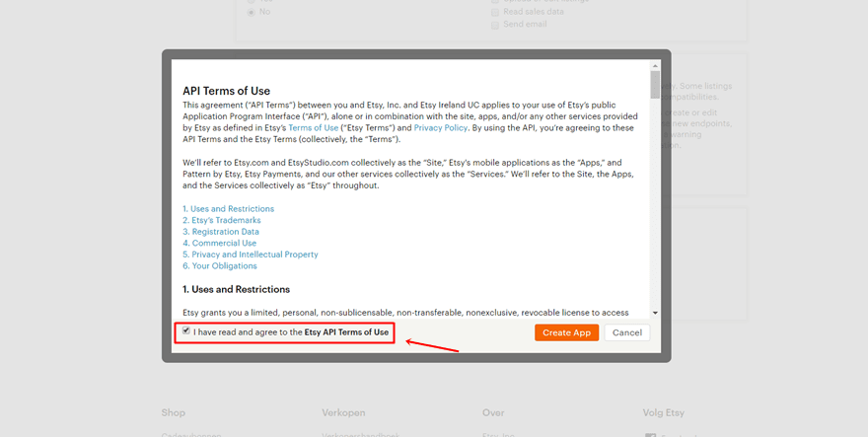Jump to '1. Uses and Restrictions' section link
The height and width of the screenshot is (437, 868).
tap(228, 209)
